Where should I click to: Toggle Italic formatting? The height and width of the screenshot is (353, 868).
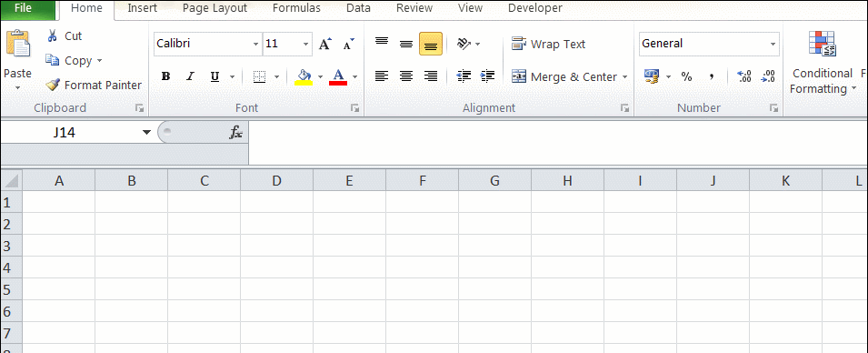point(190,76)
